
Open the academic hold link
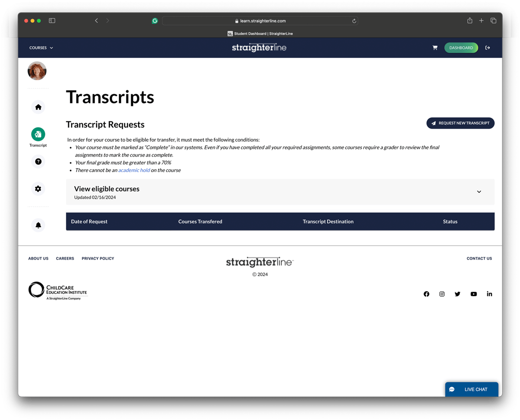[134, 170]
